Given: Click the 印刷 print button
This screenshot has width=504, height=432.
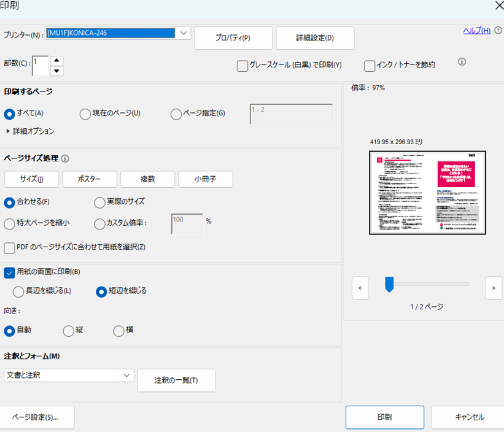Looking at the screenshot, I should pyautogui.click(x=384, y=417).
